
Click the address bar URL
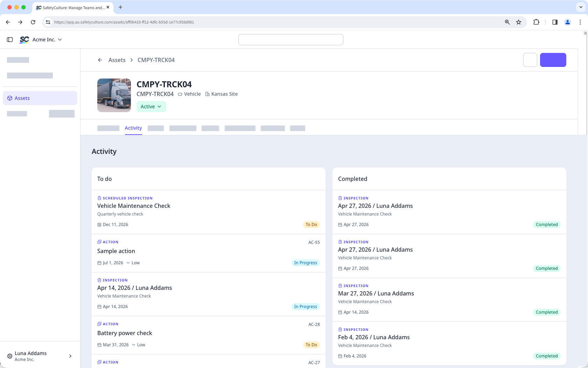(124, 22)
